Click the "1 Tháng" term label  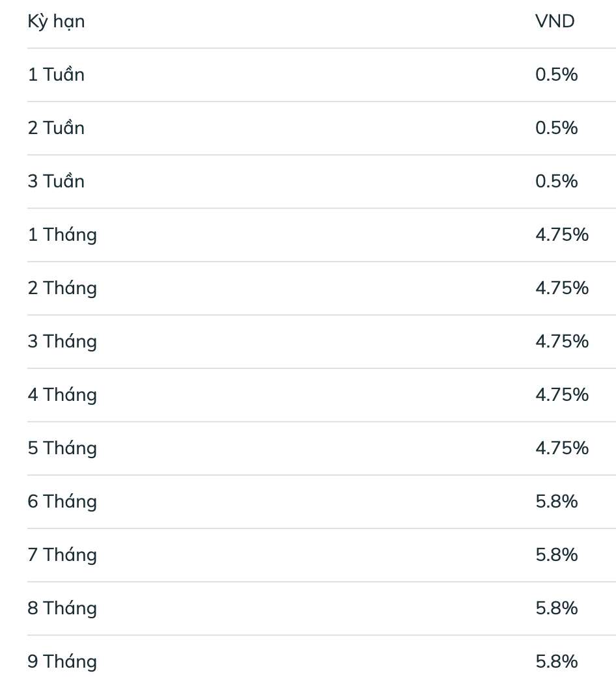click(62, 235)
